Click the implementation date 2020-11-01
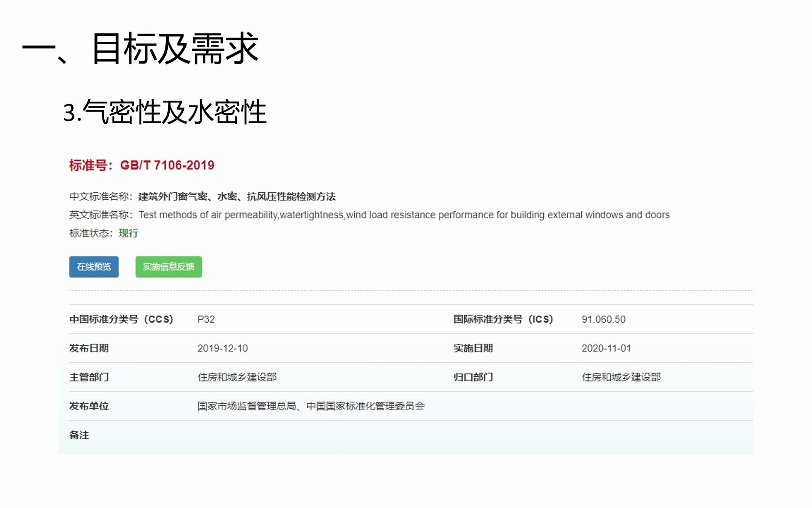Viewport: 812px width, 508px height. coord(606,349)
